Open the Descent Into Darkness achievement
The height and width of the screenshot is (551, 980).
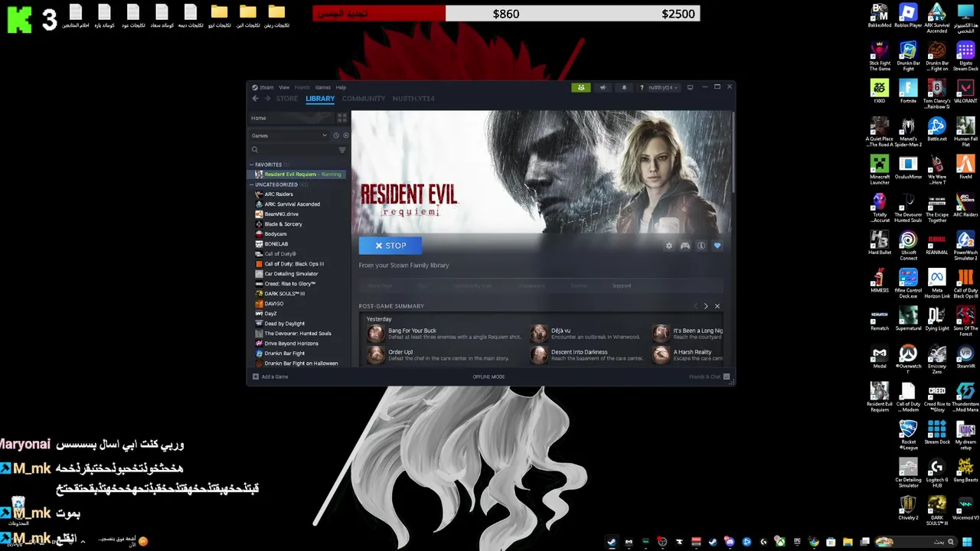[x=586, y=355]
